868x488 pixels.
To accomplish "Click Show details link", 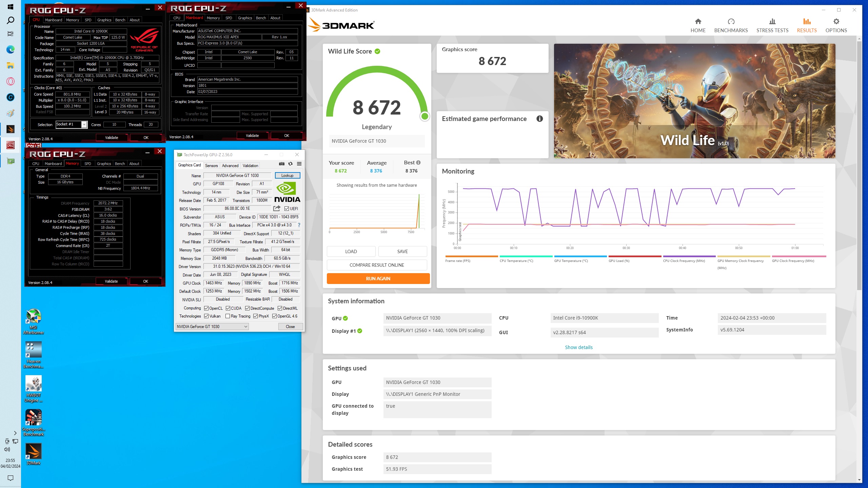I will pos(579,347).
